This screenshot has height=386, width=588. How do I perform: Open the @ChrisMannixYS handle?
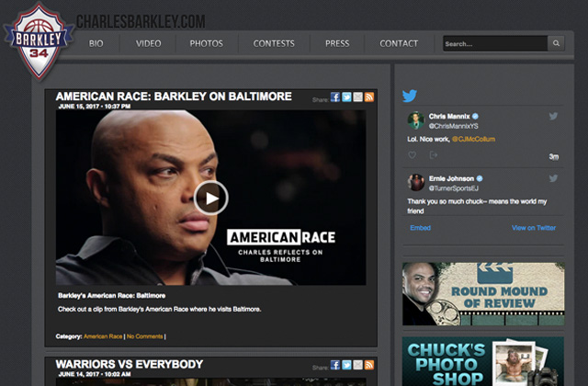[x=453, y=126]
